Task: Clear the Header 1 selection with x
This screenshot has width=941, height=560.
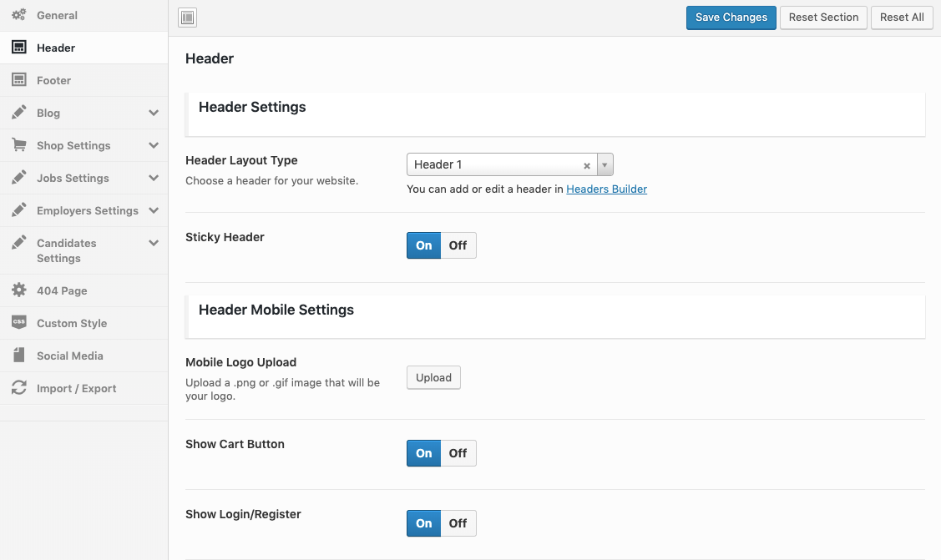Action: pyautogui.click(x=587, y=165)
